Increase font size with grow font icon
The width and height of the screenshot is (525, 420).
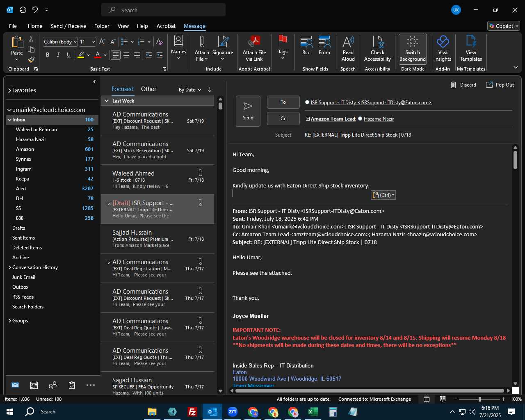(102, 41)
